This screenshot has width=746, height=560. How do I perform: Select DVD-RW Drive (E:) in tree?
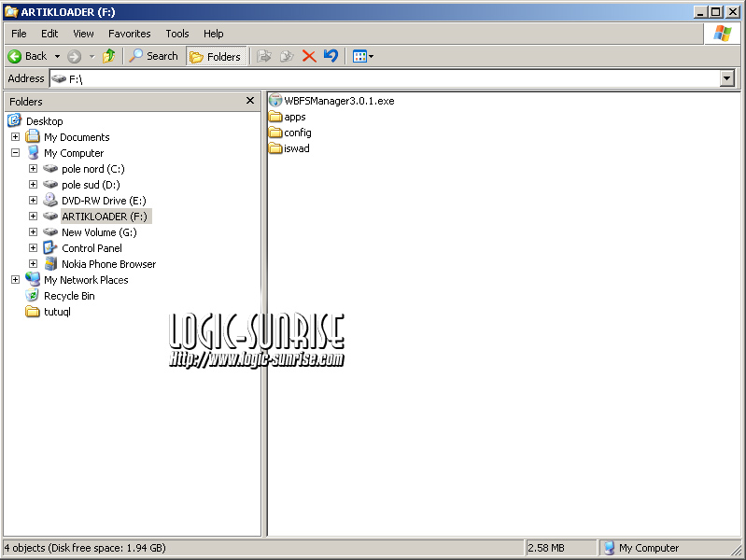coord(104,201)
